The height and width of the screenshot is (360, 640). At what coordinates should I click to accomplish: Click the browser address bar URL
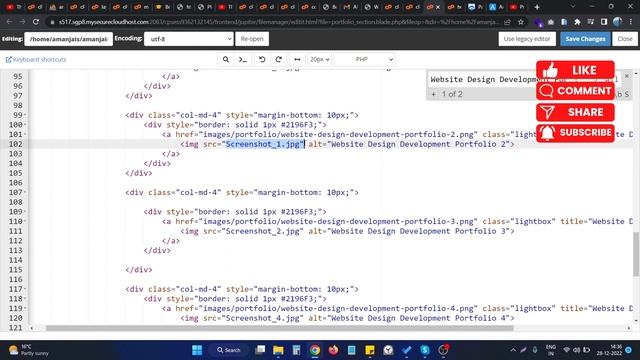point(278,22)
